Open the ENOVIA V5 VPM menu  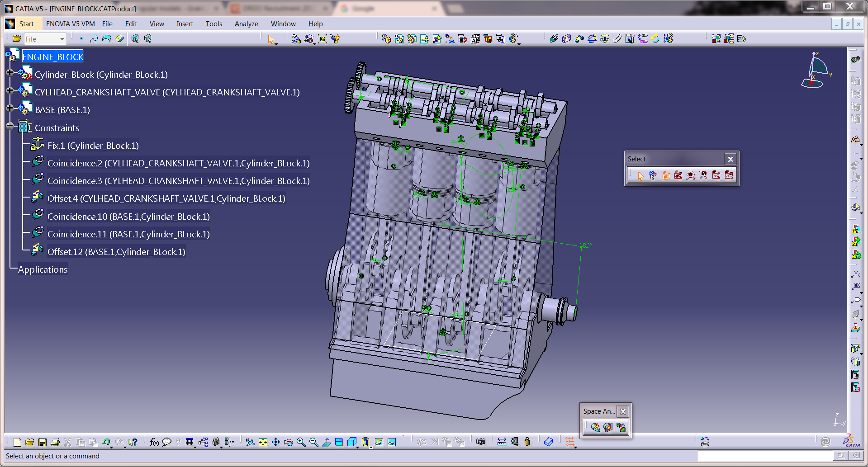point(71,24)
